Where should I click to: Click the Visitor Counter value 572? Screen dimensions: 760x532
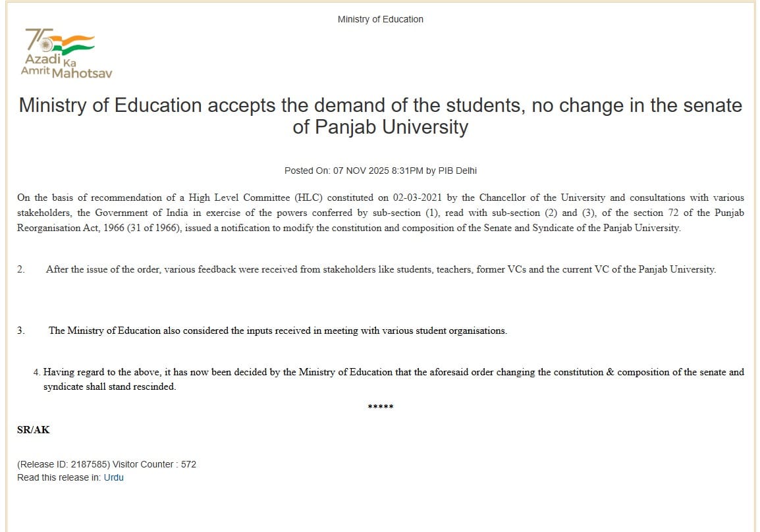click(x=188, y=464)
